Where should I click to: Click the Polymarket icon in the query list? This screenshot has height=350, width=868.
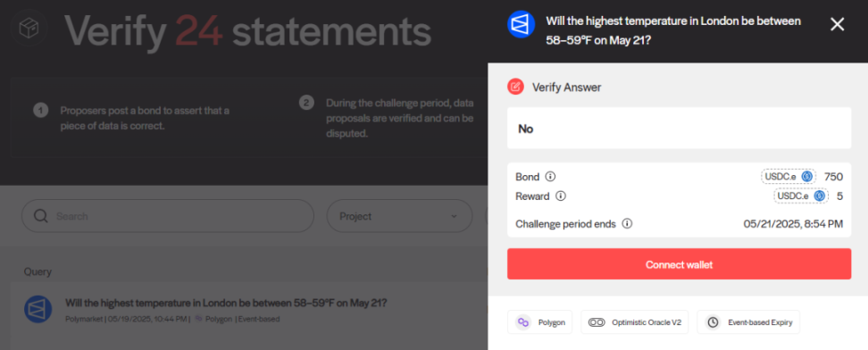click(38, 309)
